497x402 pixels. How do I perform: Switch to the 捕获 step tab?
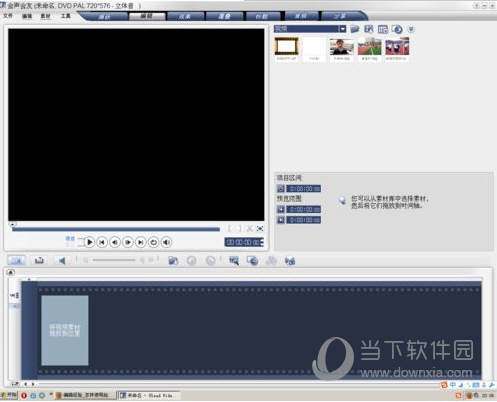click(x=105, y=16)
